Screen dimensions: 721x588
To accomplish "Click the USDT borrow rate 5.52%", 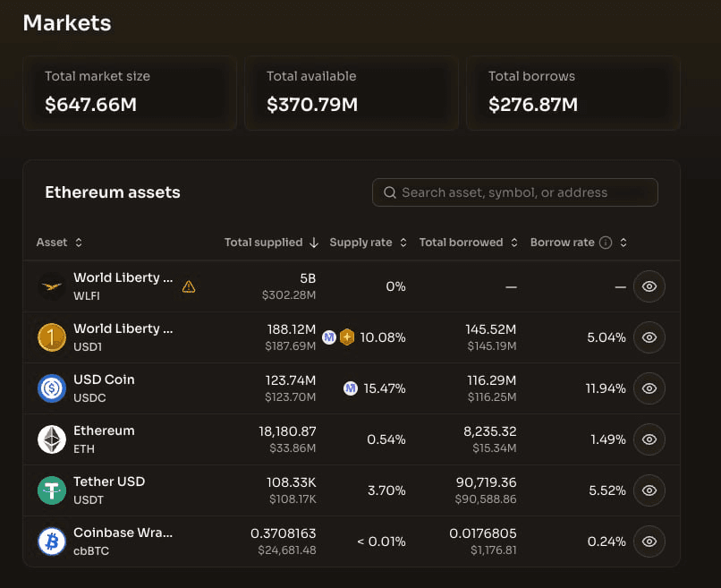I will click(607, 490).
